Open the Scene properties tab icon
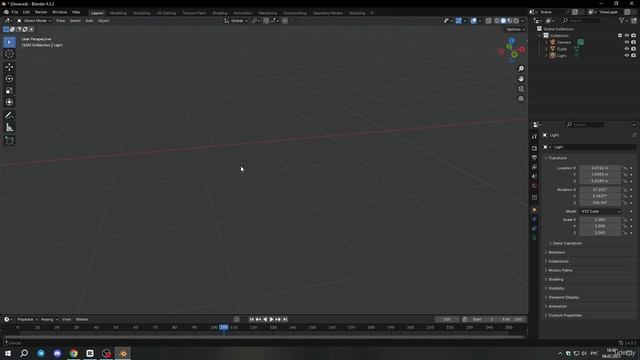 (x=534, y=176)
